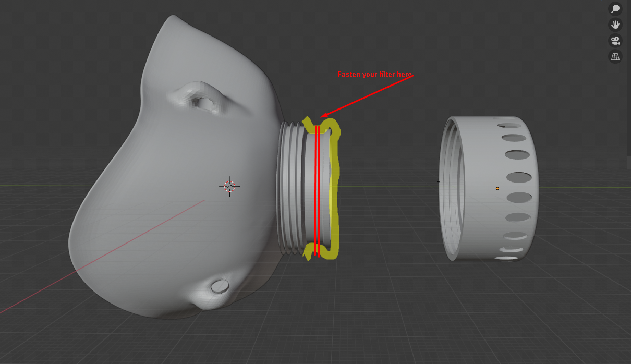Click the zoom magnifier viewport icon
631x364 pixels.
615,8
